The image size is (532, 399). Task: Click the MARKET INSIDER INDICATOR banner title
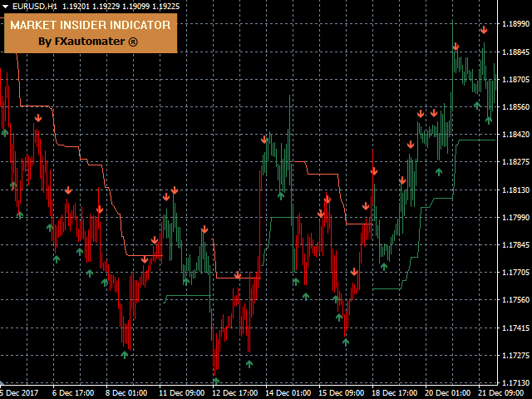pos(91,25)
